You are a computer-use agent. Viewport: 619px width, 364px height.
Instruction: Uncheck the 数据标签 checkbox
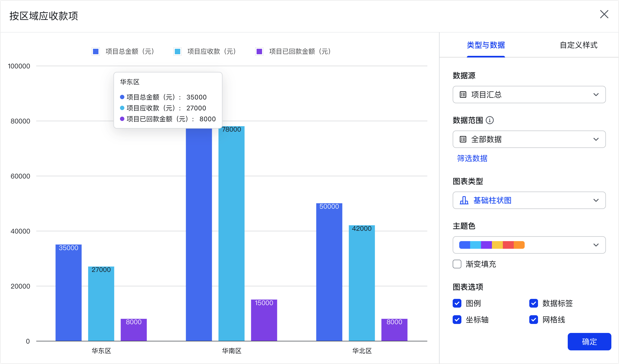tap(534, 303)
